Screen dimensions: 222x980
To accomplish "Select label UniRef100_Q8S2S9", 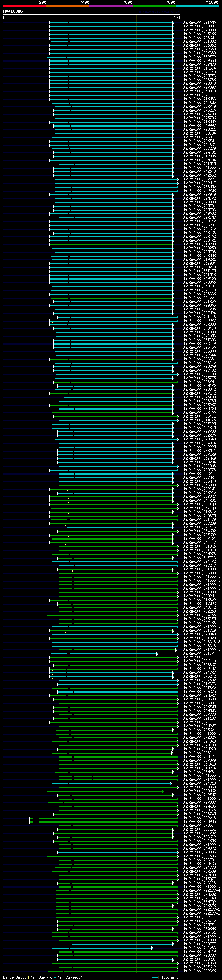I will point(199,149).
